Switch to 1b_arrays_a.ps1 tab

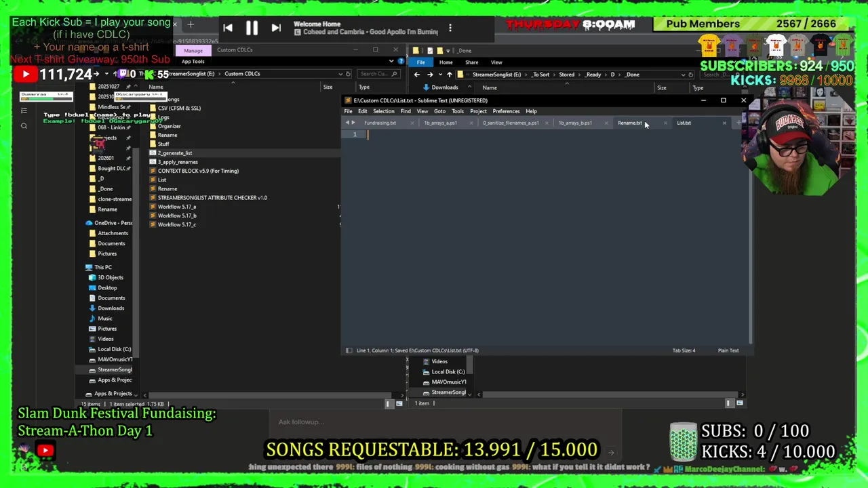440,123
